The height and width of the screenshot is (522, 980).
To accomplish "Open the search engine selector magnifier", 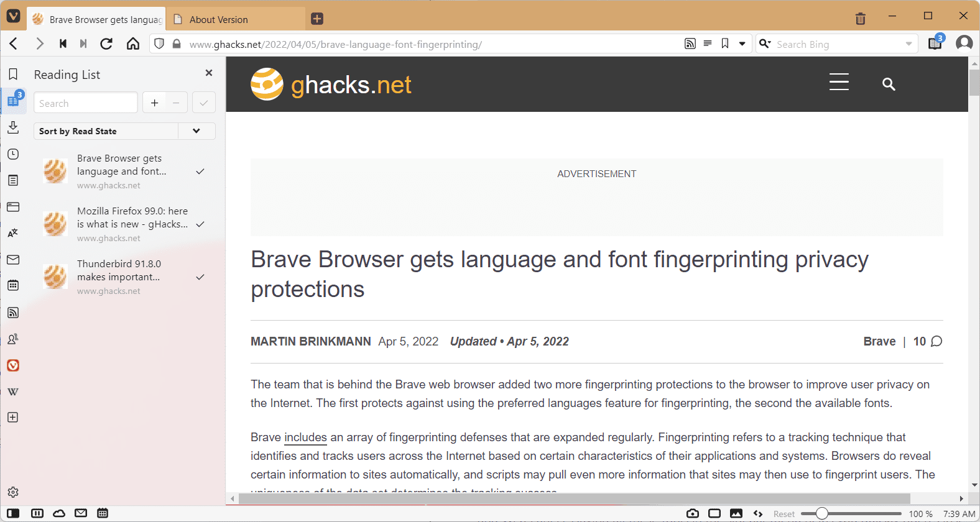I will click(765, 43).
